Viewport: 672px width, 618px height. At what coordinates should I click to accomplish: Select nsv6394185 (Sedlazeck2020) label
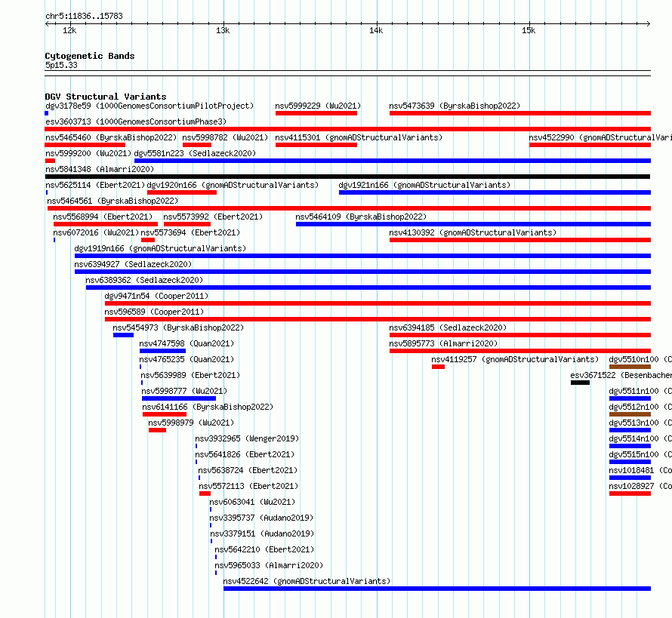pyautogui.click(x=448, y=327)
